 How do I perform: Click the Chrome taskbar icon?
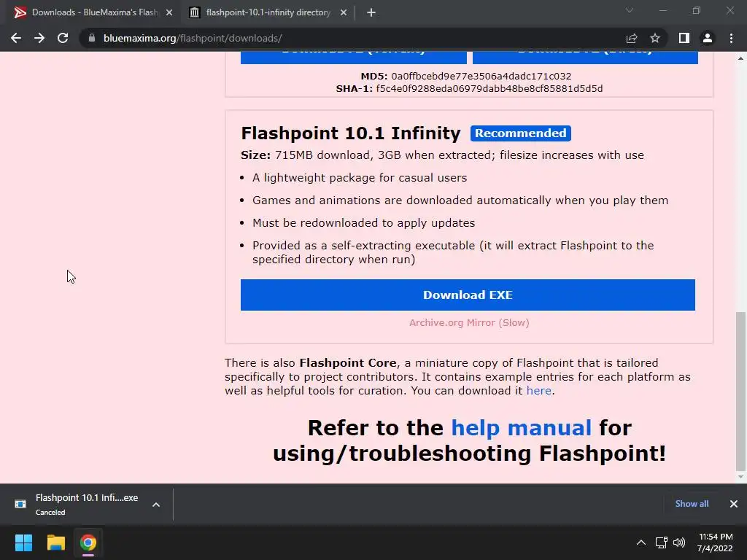88,542
